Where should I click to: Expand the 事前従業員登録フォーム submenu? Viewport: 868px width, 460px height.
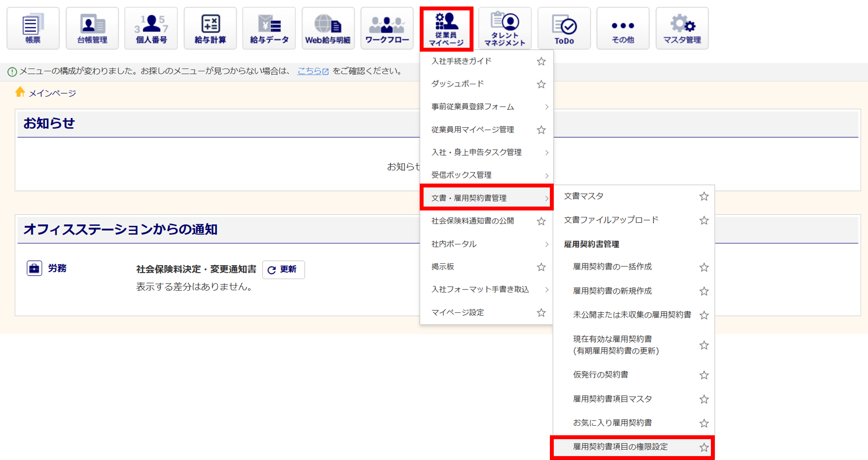coord(486,107)
